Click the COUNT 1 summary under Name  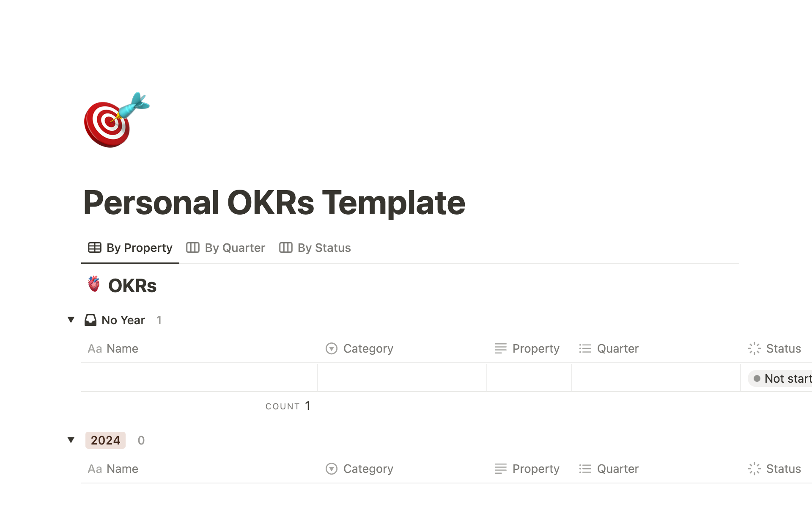pyautogui.click(x=288, y=406)
